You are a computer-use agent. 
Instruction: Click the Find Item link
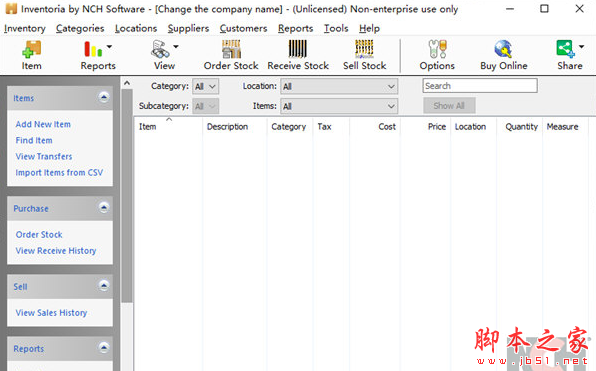click(34, 140)
